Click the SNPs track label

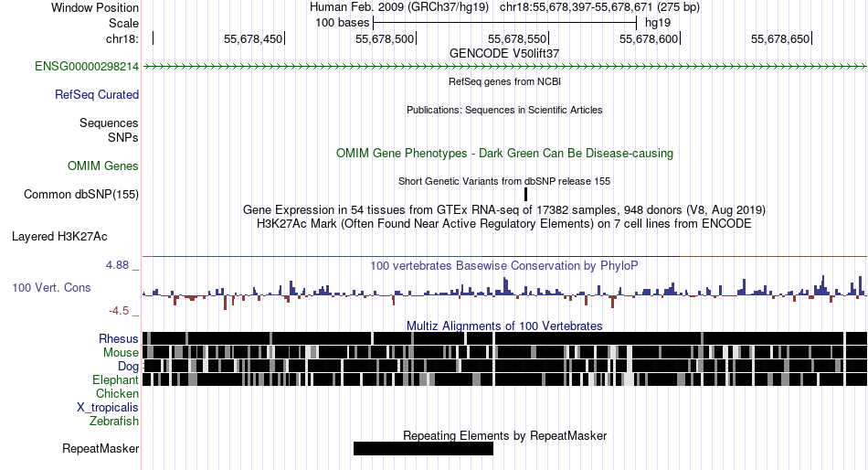click(x=123, y=137)
